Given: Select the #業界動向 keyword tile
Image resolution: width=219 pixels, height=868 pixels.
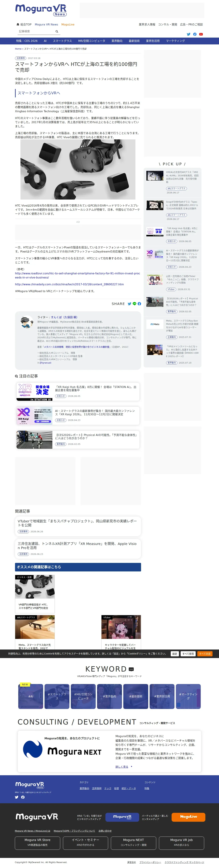Looking at the screenshot, I should (x=109, y=696).
